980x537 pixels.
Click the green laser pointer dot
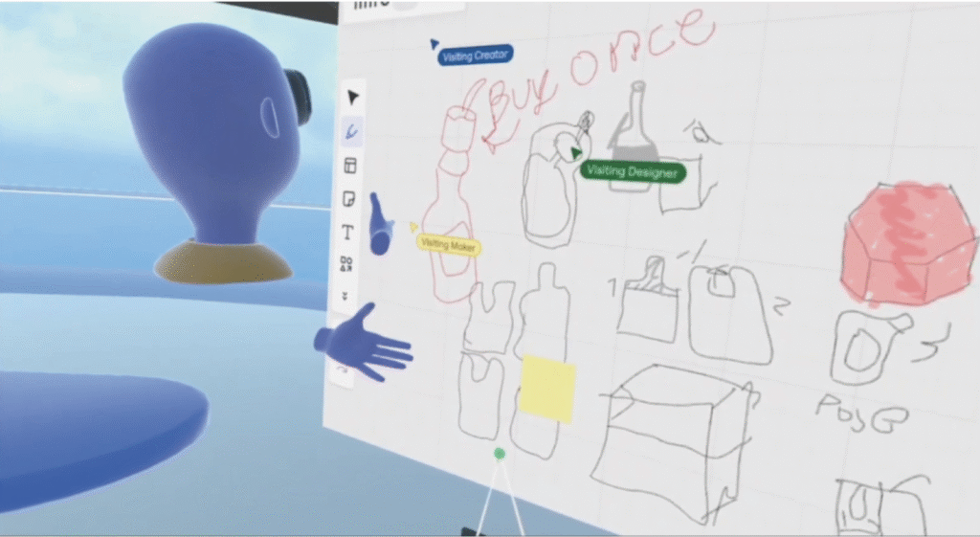point(499,454)
